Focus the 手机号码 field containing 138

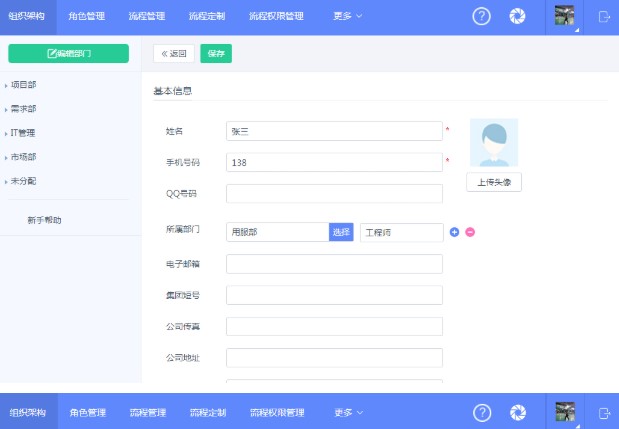pyautogui.click(x=334, y=162)
